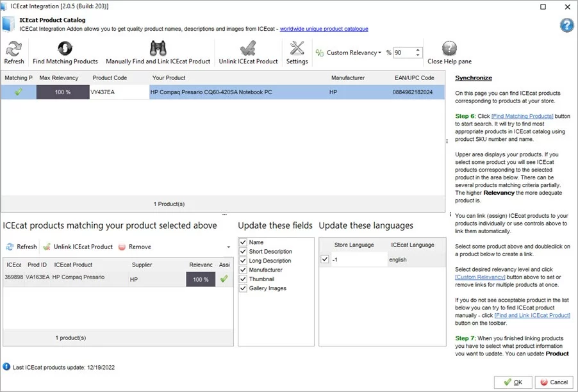The width and height of the screenshot is (578, 392).
Task: Open the Settings tool
Action: (x=297, y=51)
